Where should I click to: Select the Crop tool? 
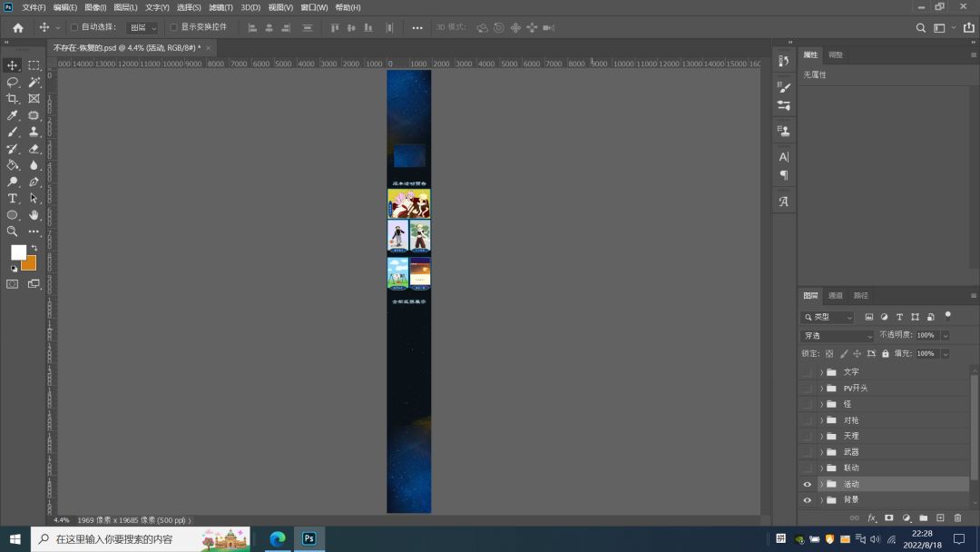(x=13, y=99)
